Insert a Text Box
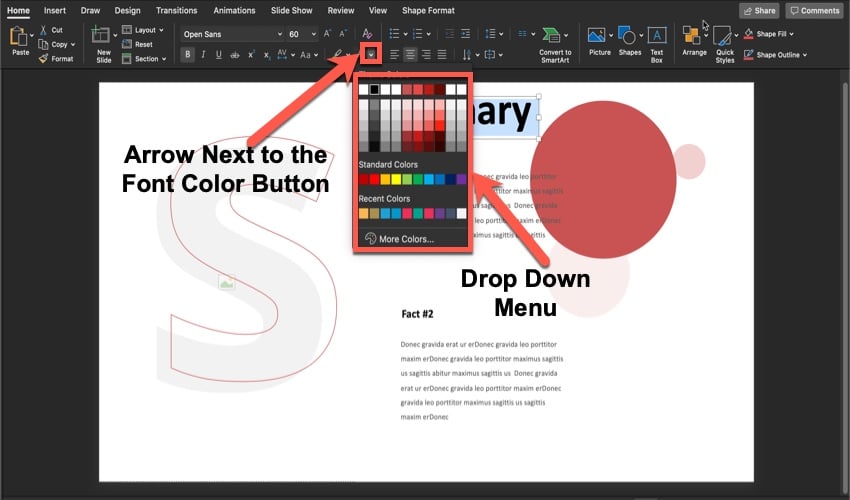This screenshot has height=500, width=850. coord(657,36)
